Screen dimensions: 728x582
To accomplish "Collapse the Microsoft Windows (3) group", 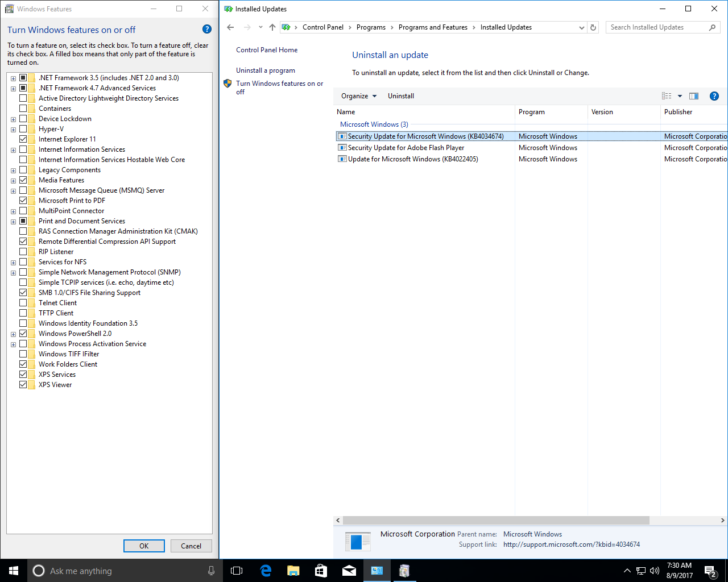I will pos(374,124).
